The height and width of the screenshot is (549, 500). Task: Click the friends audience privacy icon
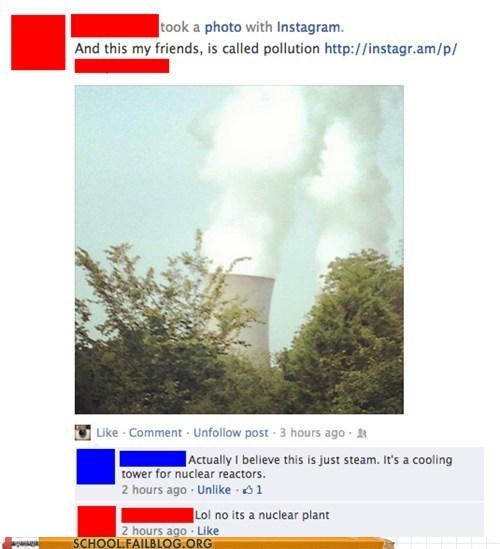point(362,433)
